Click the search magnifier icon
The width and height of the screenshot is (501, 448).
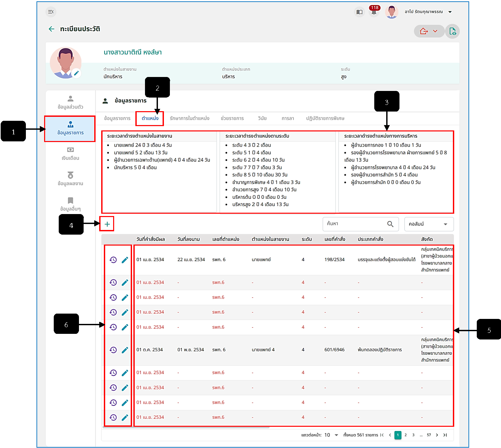tap(391, 224)
